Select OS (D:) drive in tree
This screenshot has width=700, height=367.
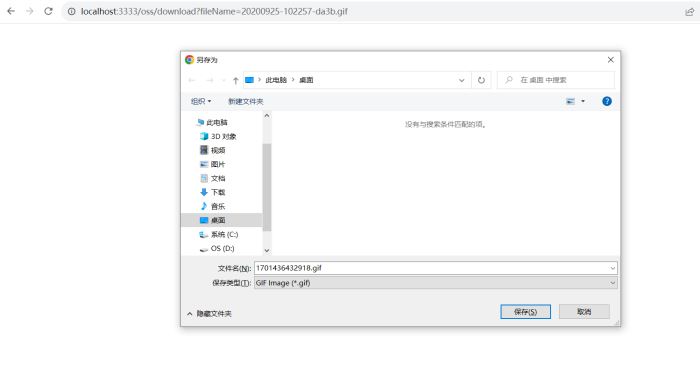pyautogui.click(x=217, y=248)
